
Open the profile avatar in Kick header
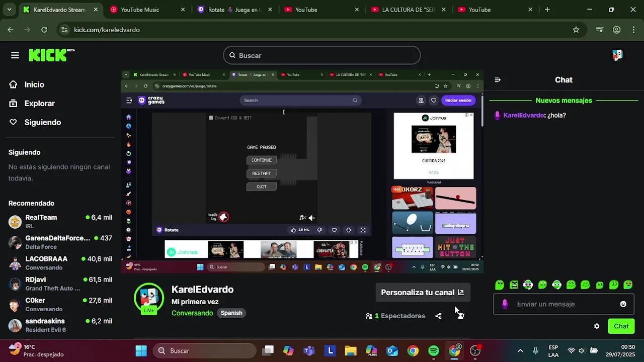coord(617,55)
